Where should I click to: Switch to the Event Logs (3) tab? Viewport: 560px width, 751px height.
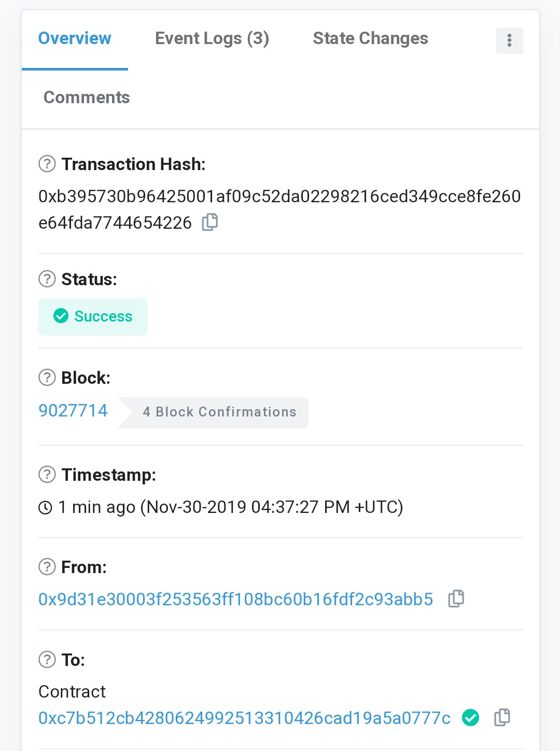[212, 38]
